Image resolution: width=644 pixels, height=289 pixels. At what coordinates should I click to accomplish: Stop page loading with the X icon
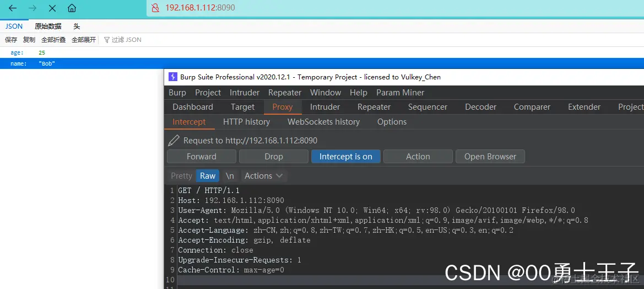(x=52, y=8)
